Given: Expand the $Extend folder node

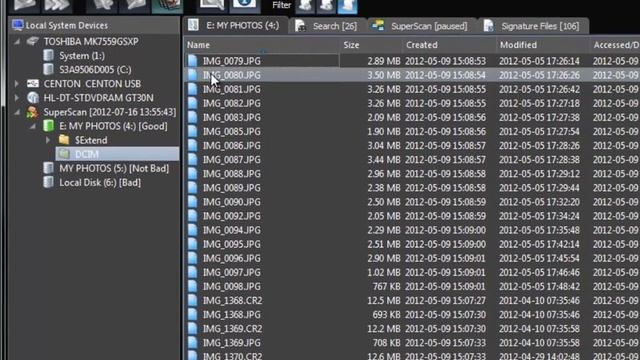Looking at the screenshot, I should pyautogui.click(x=48, y=140).
